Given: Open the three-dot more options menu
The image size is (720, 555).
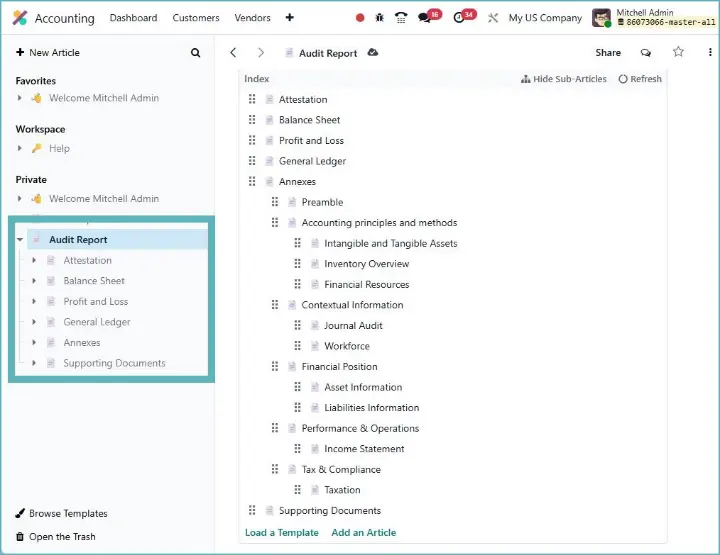Looking at the screenshot, I should 710,52.
